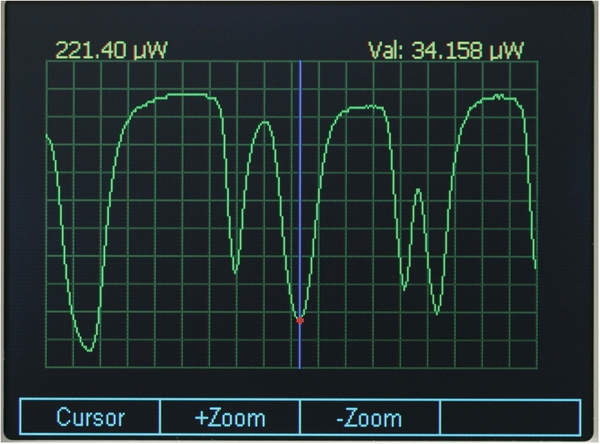600x444 pixels.
Task: Click the red marker dot on the cursor
Action: tap(300, 320)
